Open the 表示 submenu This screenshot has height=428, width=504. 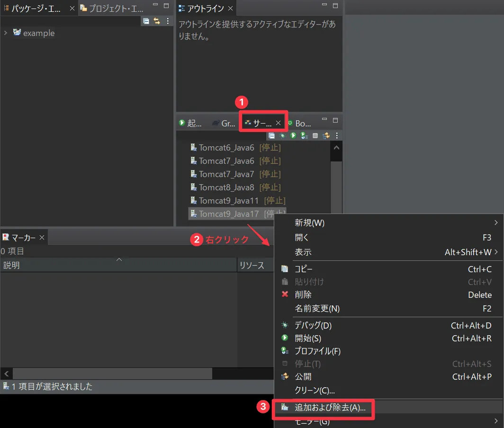point(389,252)
